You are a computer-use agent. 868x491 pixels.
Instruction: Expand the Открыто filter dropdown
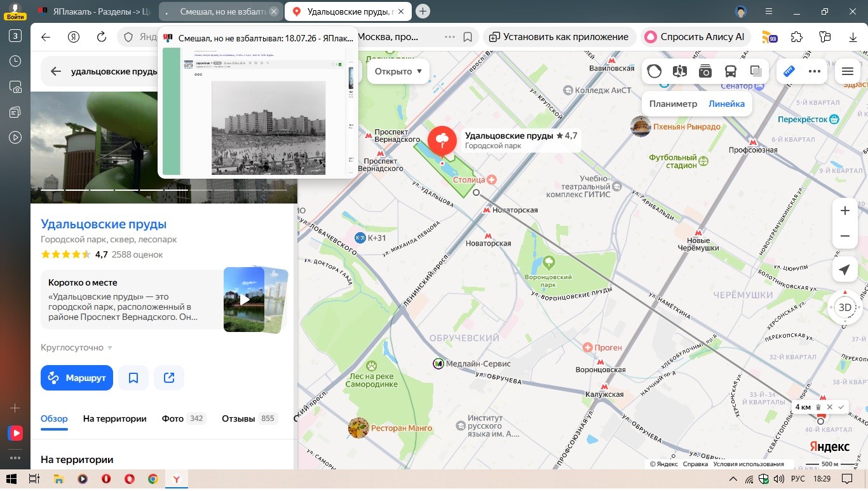click(x=398, y=71)
